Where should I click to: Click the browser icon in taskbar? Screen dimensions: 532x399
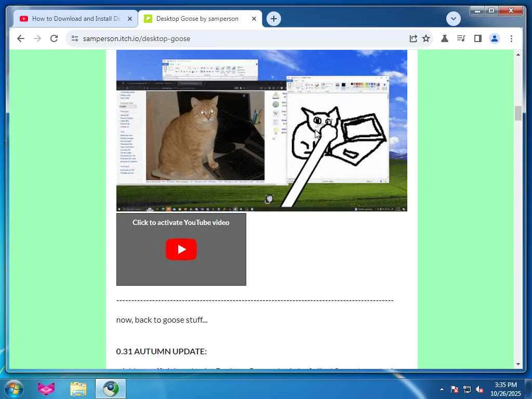point(111,389)
